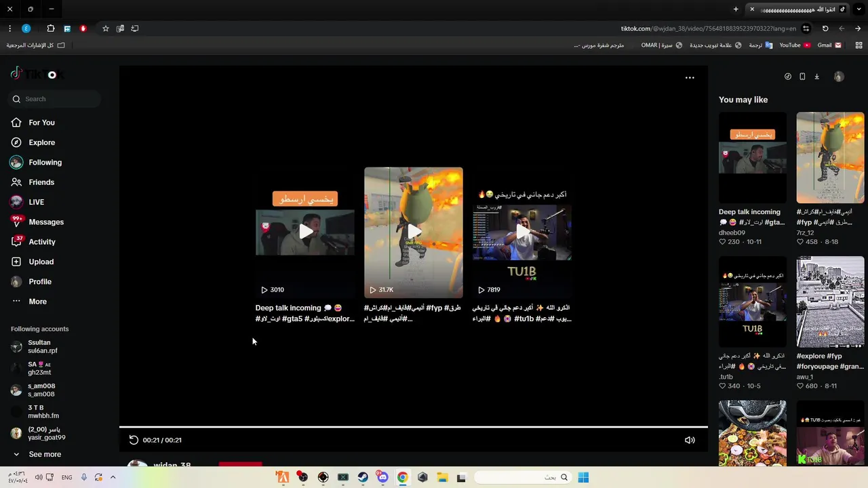
Task: Open the Activity notifications
Action: [41, 242]
